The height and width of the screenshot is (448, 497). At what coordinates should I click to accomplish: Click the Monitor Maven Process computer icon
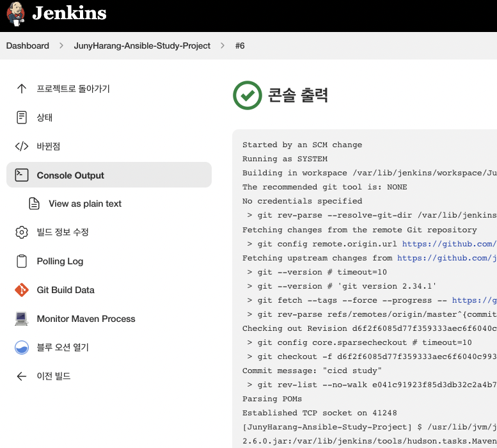tap(22, 319)
